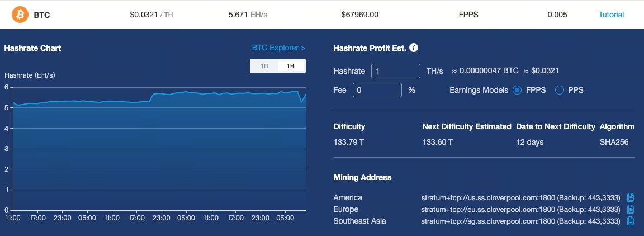Select the FPPS earnings model

517,90
